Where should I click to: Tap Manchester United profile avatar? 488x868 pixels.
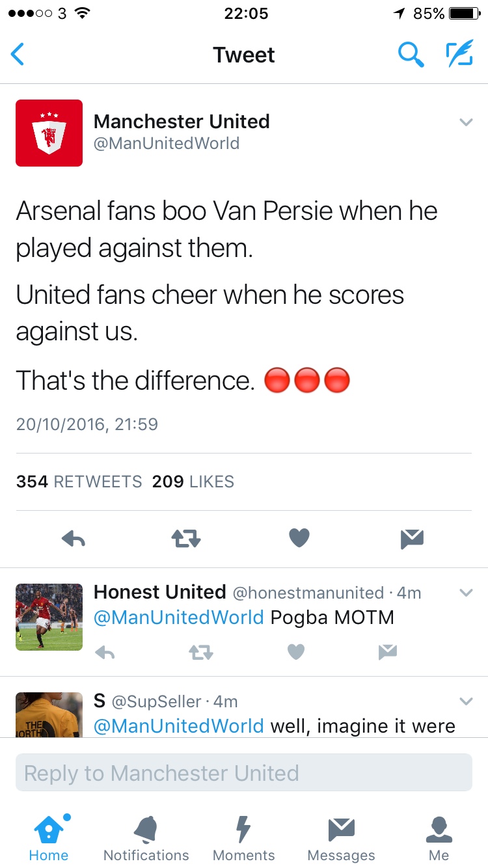[49, 133]
